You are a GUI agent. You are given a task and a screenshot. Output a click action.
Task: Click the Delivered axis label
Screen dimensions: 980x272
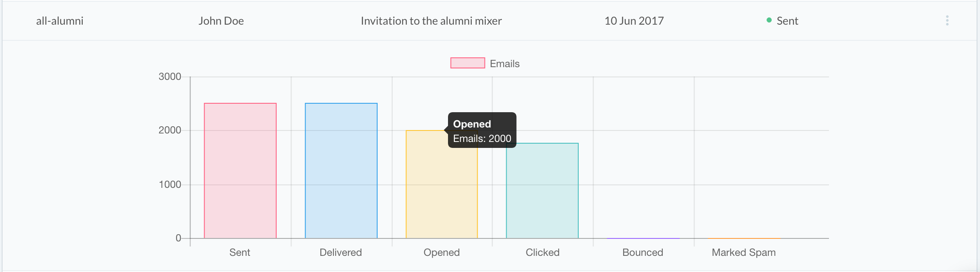[x=341, y=252]
